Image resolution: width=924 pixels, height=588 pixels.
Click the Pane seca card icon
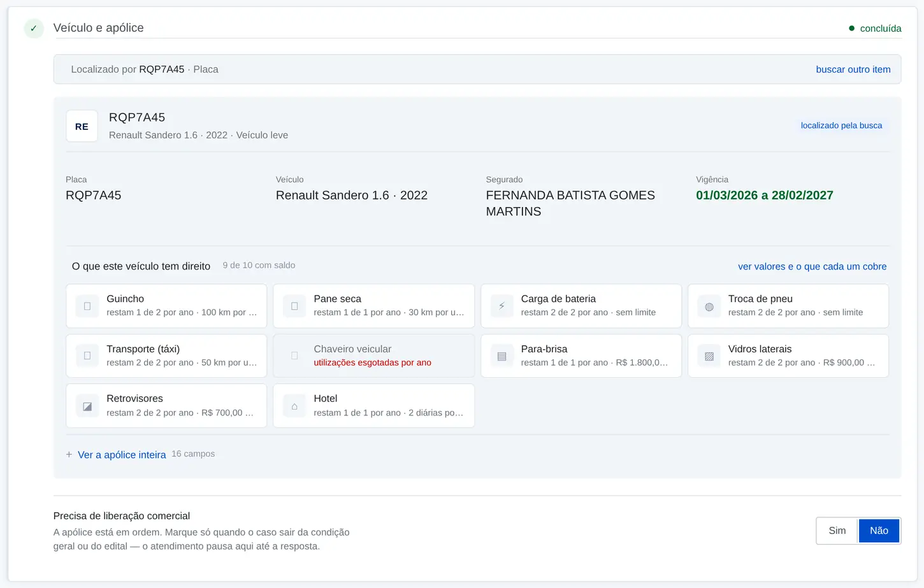coord(294,306)
